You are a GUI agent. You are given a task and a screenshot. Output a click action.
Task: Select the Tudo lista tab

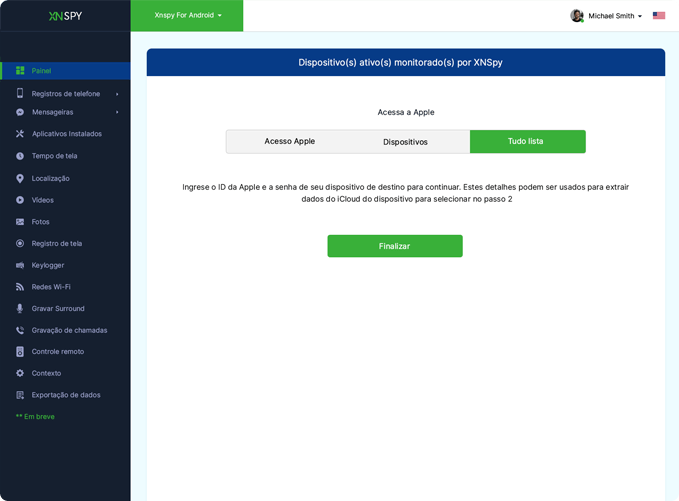[x=527, y=142]
